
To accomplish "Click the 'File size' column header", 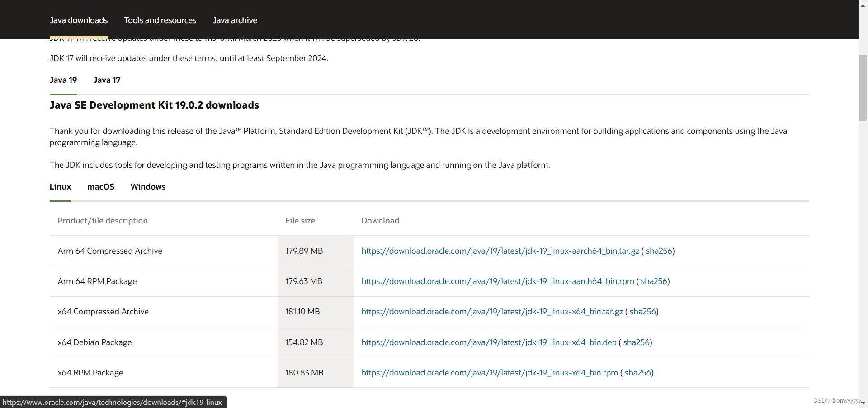I will click(x=300, y=221).
